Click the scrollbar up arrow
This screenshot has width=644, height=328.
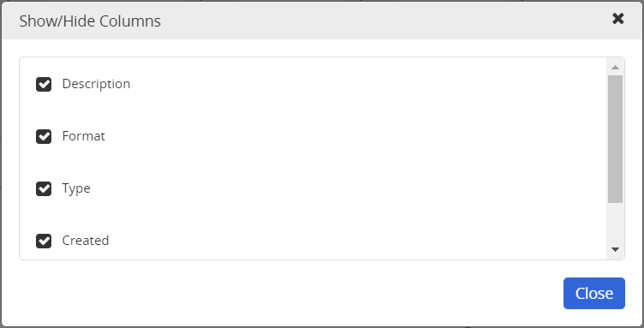tap(615, 67)
